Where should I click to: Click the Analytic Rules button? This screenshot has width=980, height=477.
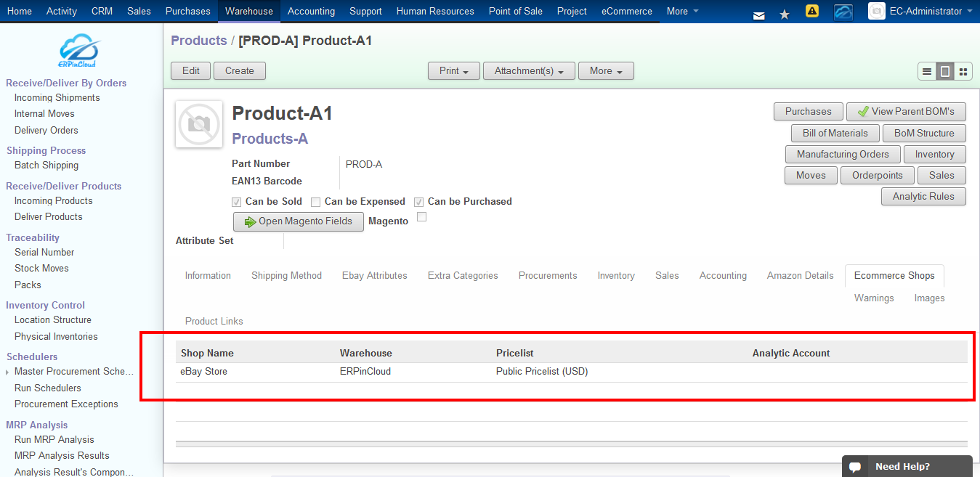click(924, 197)
